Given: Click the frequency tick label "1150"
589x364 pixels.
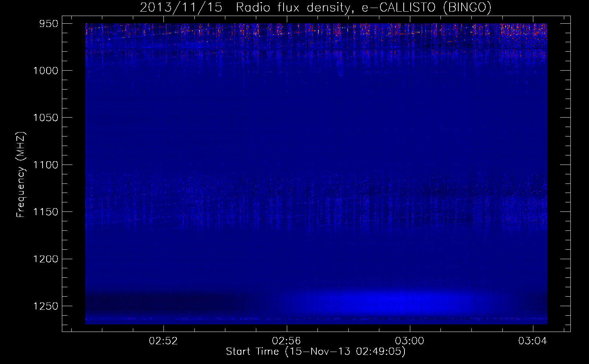Looking at the screenshot, I should click(x=46, y=212).
